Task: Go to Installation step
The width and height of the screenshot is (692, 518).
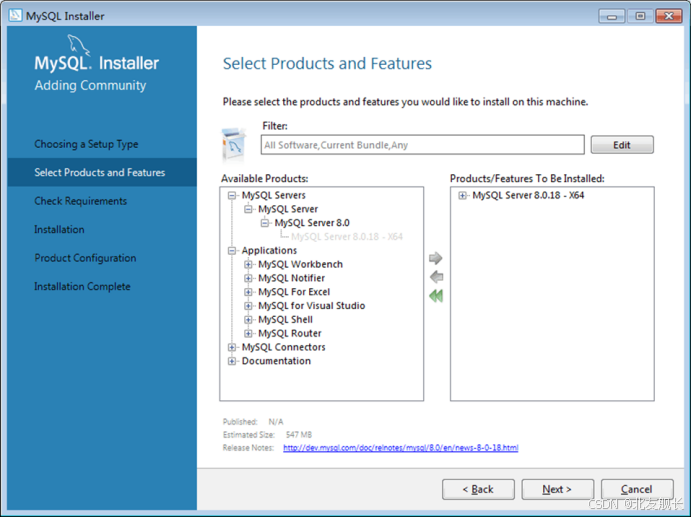Action: pos(59,229)
